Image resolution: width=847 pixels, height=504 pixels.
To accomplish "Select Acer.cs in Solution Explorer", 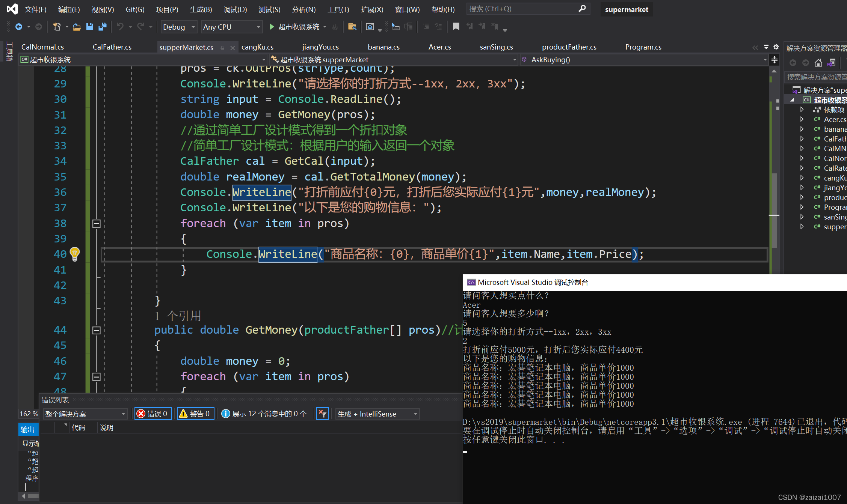I will pos(835,119).
